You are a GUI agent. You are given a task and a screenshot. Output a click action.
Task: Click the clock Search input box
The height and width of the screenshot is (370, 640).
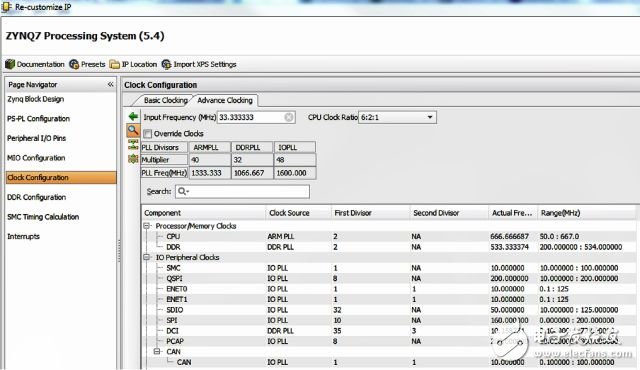[242, 191]
